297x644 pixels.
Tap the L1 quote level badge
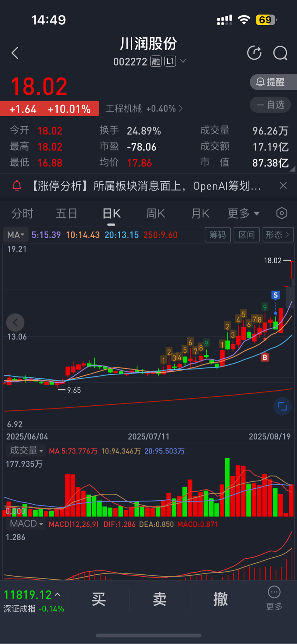coord(170,62)
